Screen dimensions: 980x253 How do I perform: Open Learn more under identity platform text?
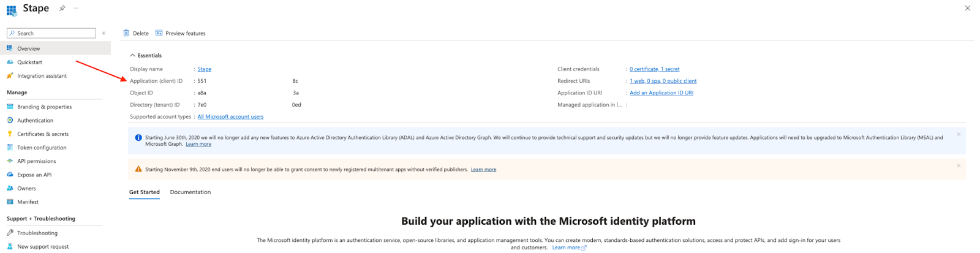pos(570,247)
